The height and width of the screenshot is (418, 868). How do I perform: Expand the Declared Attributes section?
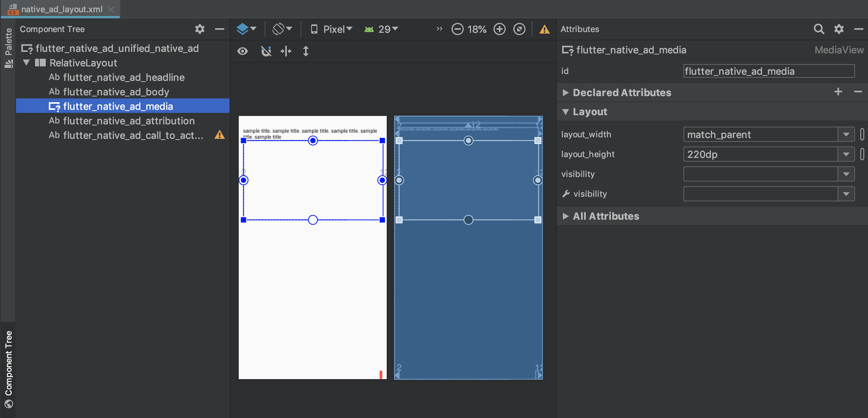pos(566,93)
